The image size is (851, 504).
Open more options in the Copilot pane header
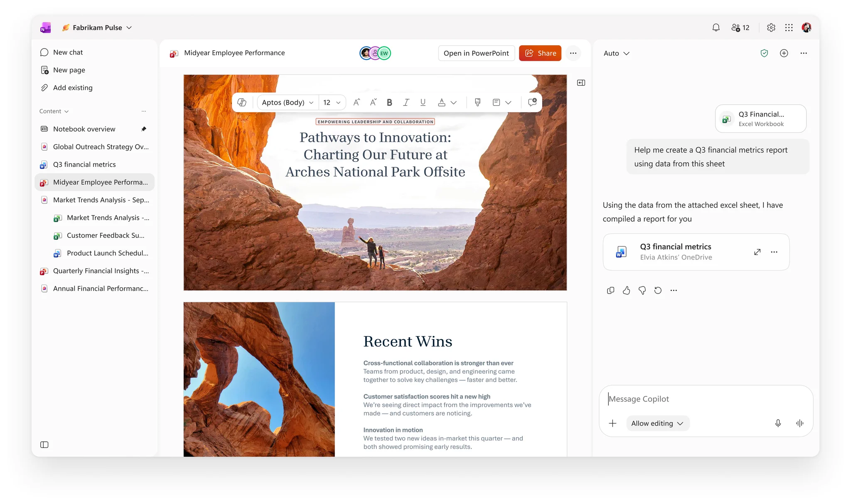(804, 53)
